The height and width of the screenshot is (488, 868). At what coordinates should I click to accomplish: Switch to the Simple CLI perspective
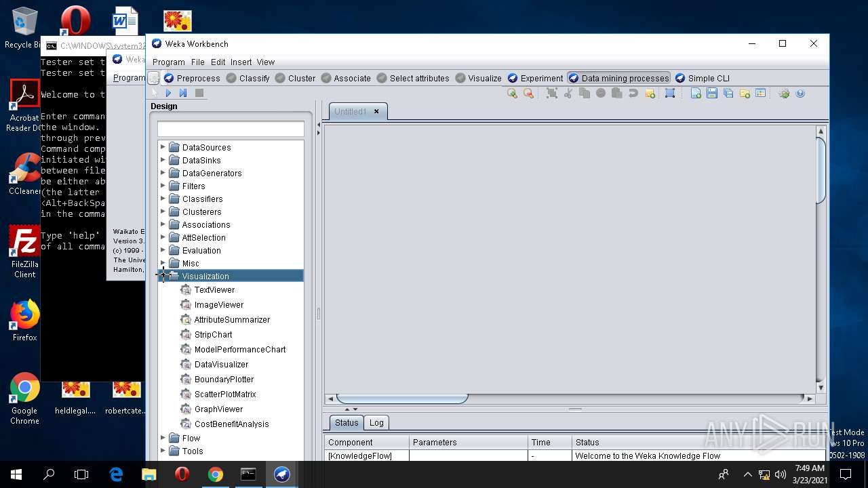(703, 78)
